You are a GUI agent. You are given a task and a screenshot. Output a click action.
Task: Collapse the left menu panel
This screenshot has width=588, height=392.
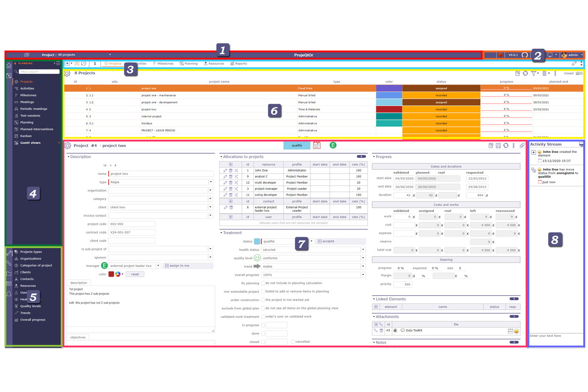point(57,63)
